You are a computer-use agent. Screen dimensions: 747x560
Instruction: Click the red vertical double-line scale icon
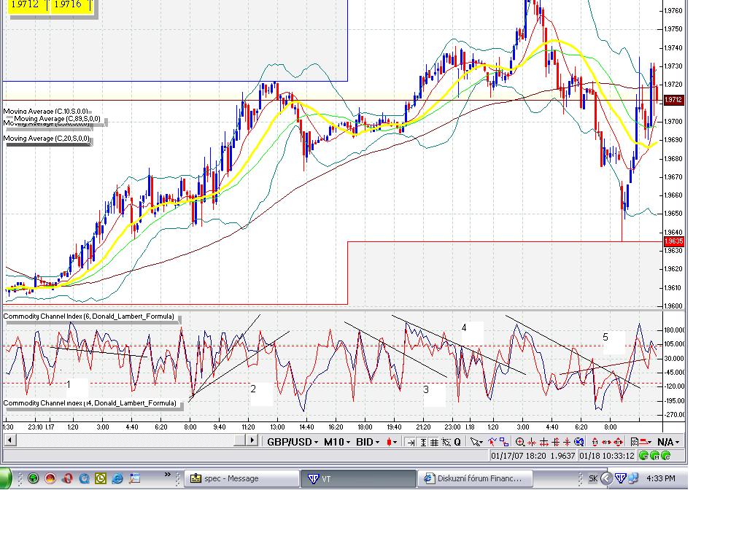[555, 443]
